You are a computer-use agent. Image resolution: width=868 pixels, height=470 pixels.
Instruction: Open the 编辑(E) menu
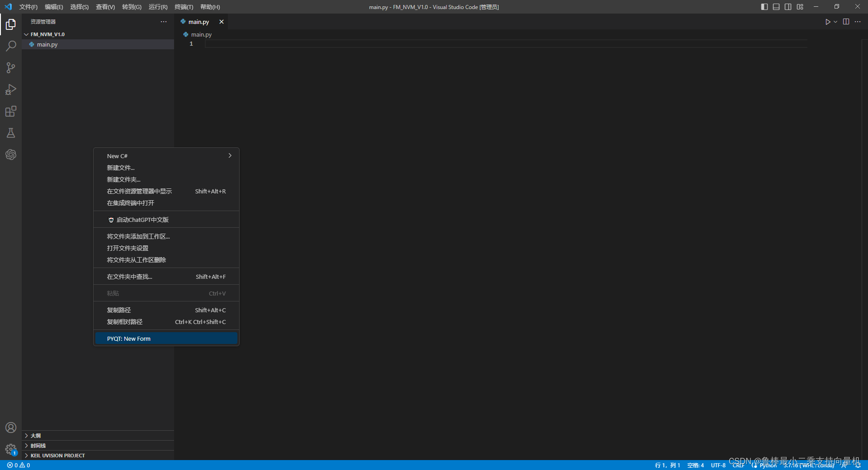(54, 7)
